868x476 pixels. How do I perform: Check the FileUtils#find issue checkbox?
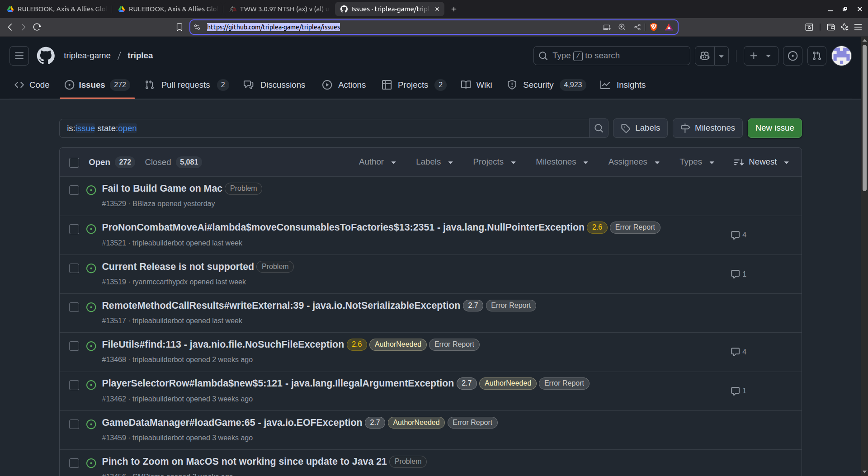point(74,346)
